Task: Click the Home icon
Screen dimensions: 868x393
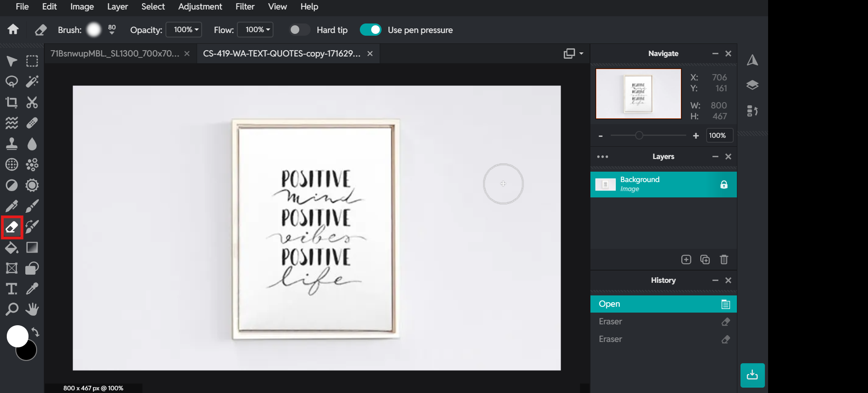Action: (13, 30)
